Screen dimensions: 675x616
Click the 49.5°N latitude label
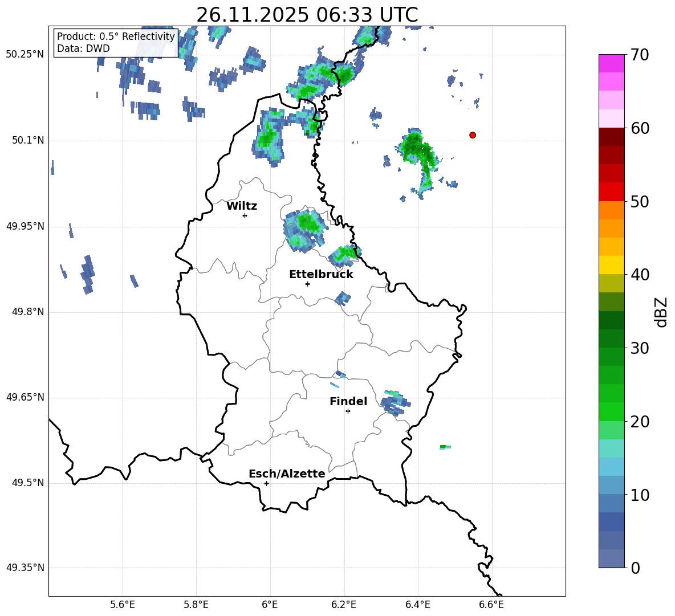click(x=28, y=483)
